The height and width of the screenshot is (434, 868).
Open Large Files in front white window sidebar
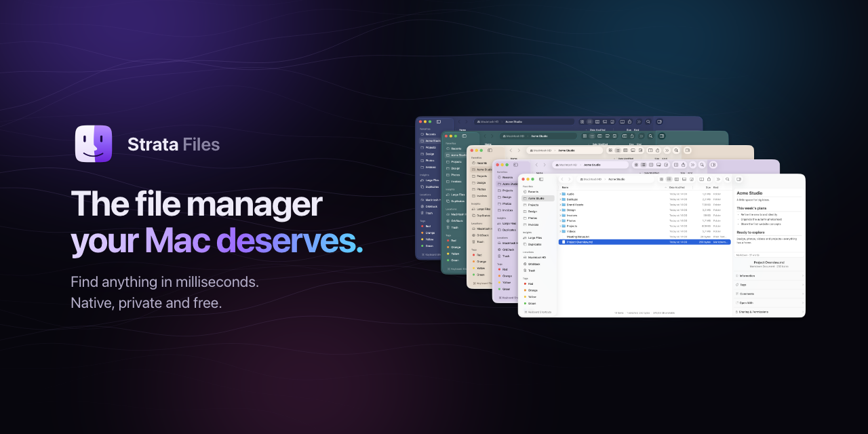coord(538,238)
